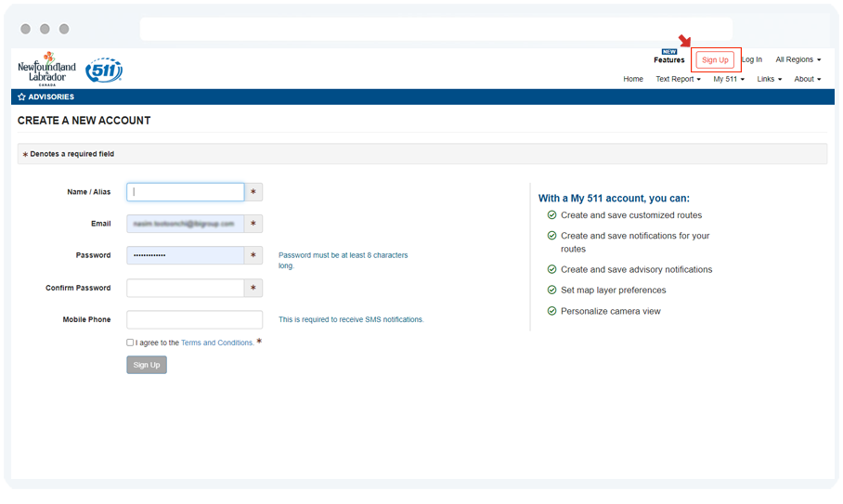Image resolution: width=843 pixels, height=504 pixels.
Task: Focus the Name / Alias input field
Action: click(186, 192)
